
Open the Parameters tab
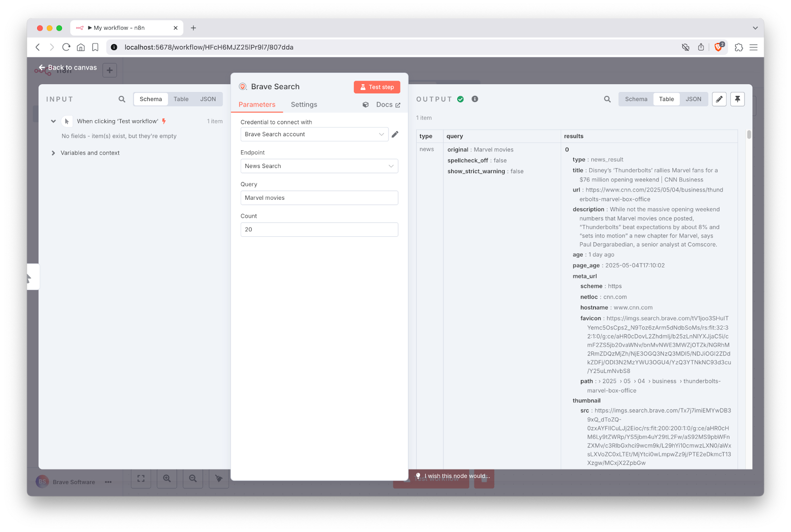coord(257,104)
